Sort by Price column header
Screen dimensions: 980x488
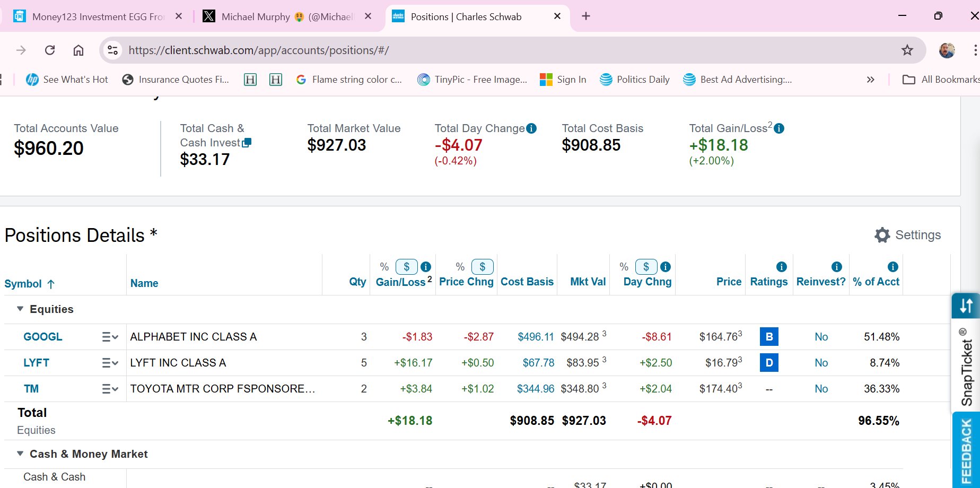729,282
